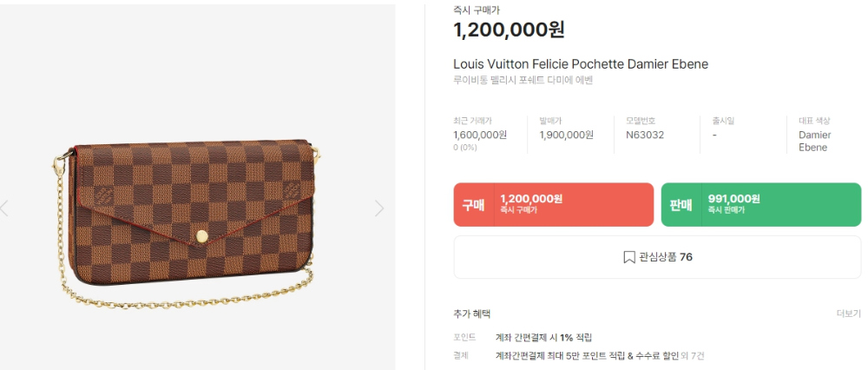Click the 추가 혜택 section heading

[471, 314]
